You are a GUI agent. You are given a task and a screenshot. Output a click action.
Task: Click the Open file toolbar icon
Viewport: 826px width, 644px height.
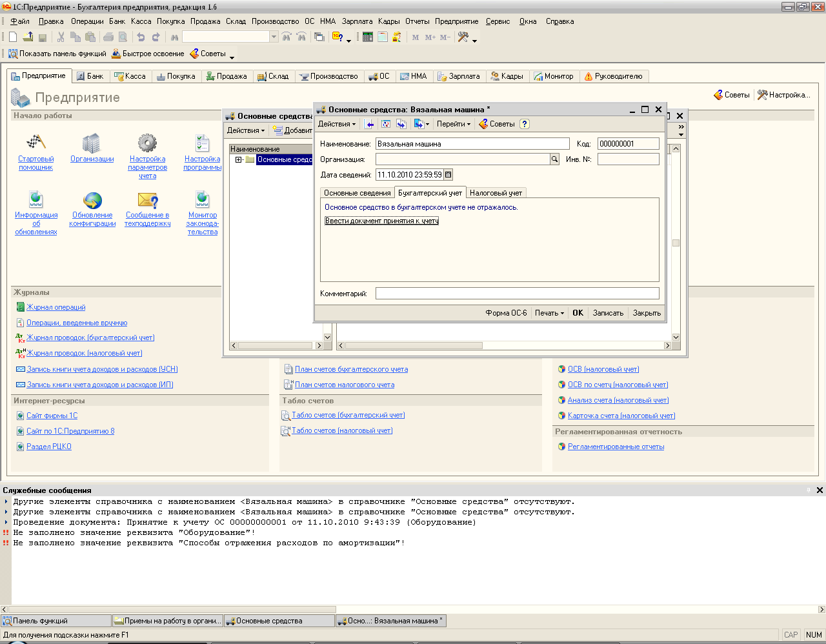pos(28,37)
